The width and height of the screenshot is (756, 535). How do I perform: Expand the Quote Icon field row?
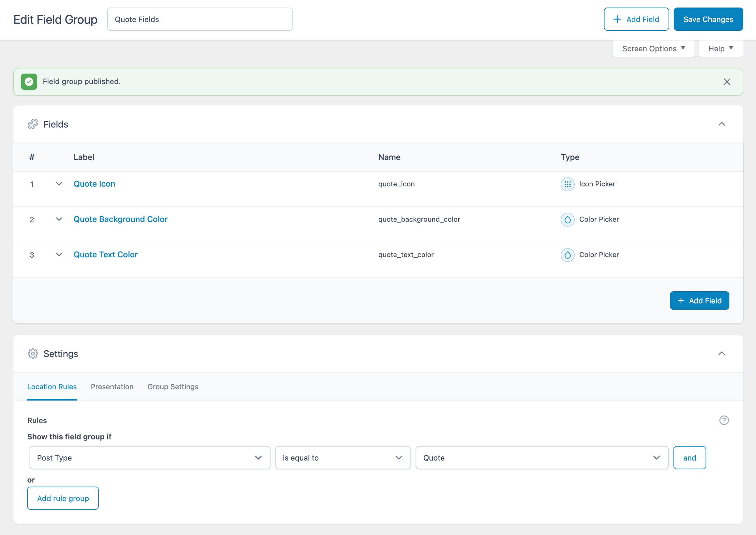click(59, 184)
